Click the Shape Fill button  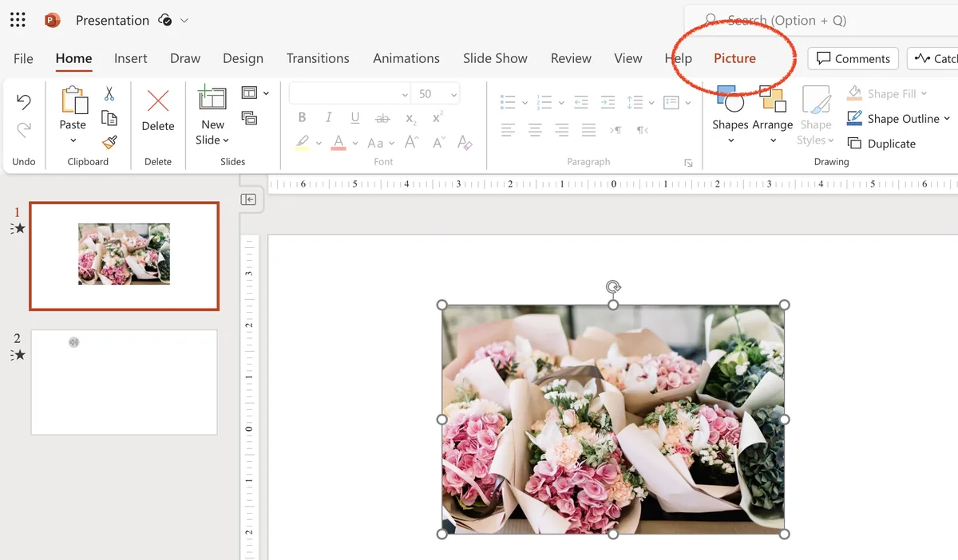887,93
